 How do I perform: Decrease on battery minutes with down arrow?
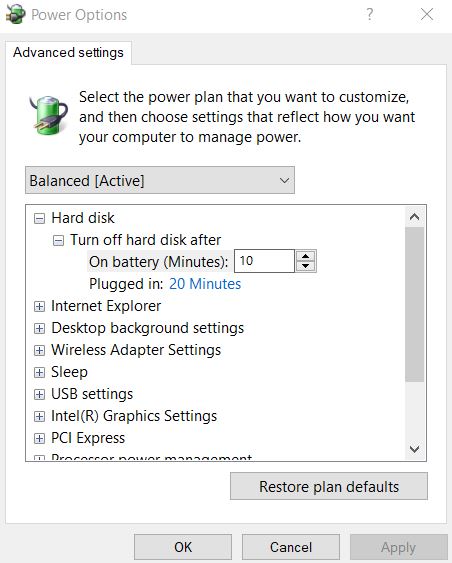pyautogui.click(x=306, y=266)
